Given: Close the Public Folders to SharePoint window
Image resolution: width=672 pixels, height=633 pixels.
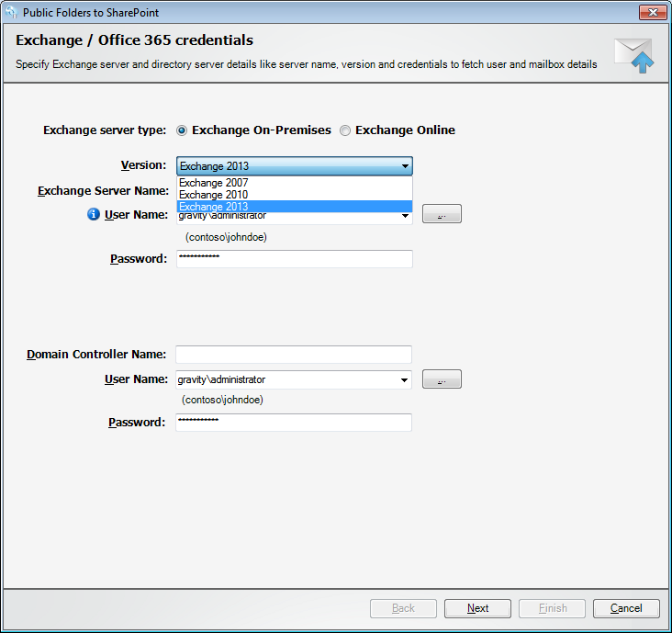Looking at the screenshot, I should (653, 13).
